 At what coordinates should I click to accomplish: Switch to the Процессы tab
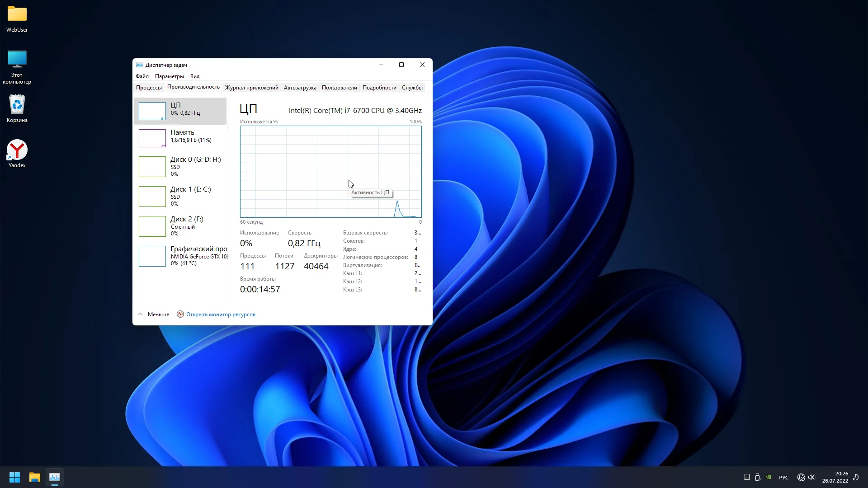point(149,88)
